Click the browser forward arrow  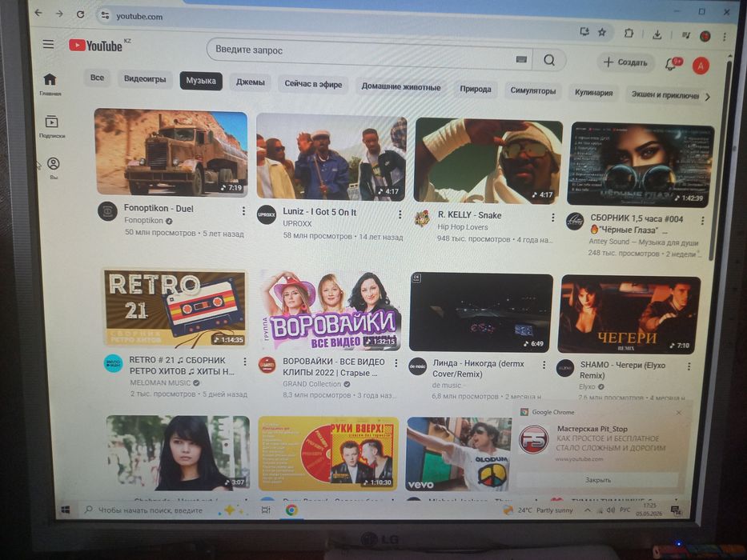59,14
